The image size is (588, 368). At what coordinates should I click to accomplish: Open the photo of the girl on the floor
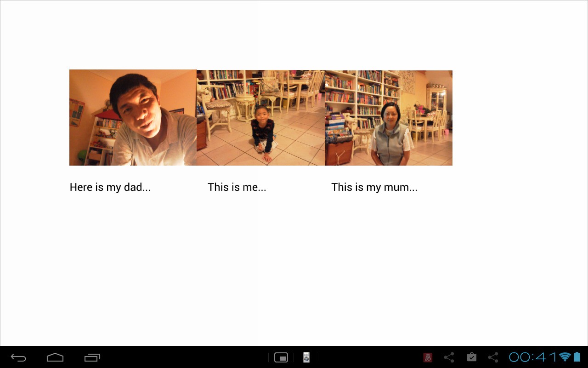[261, 118]
